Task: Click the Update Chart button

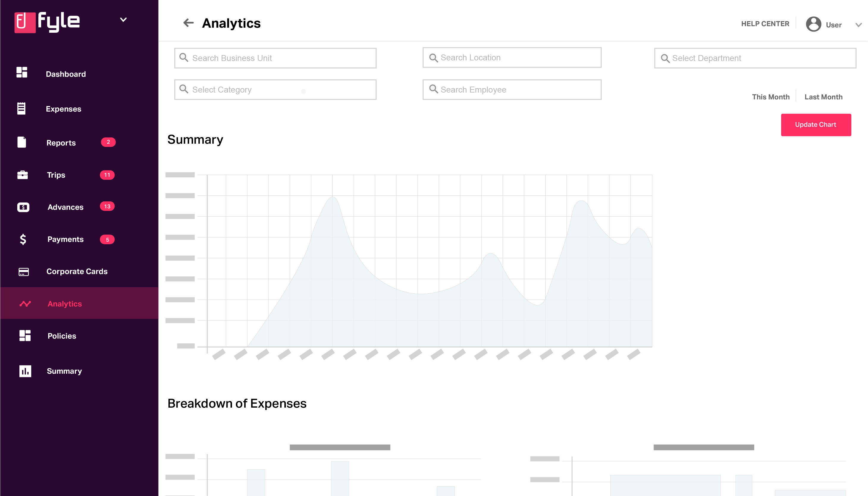Action: tap(816, 125)
